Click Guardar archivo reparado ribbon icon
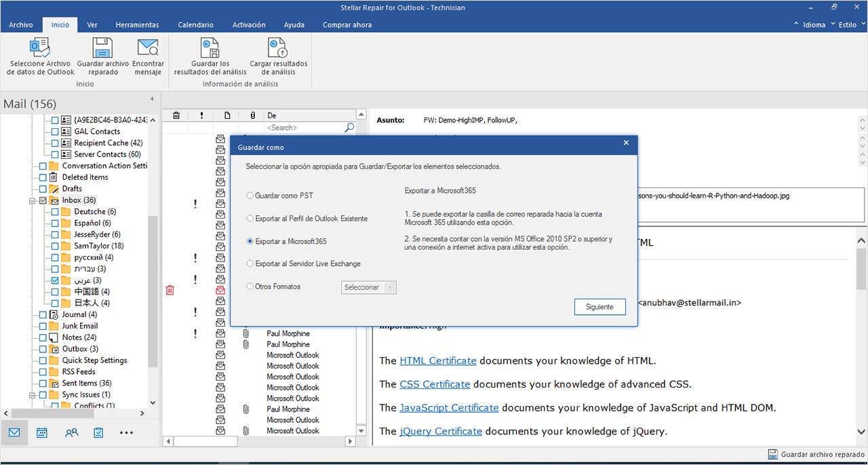868x465 pixels. coord(102,48)
